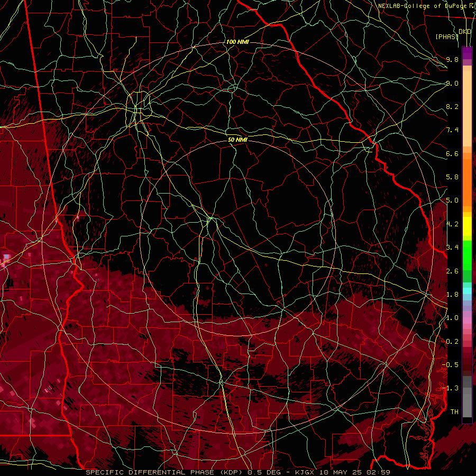Viewport: 476px width, 476px height.
Task: Pick the dark purple band atop the color bar
Action: tap(467, 53)
